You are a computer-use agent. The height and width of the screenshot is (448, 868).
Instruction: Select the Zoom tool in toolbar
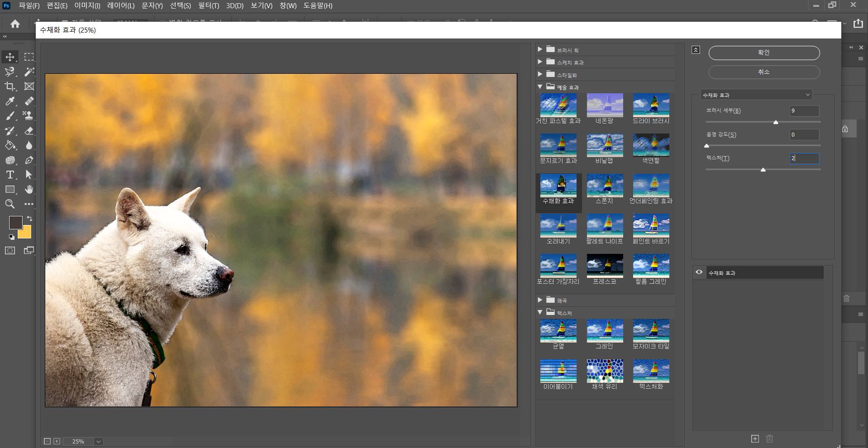tap(10, 204)
